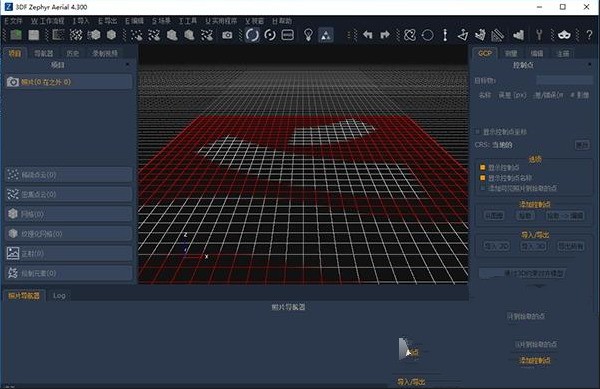Enable the checkbox above the CRS label

pos(478,132)
